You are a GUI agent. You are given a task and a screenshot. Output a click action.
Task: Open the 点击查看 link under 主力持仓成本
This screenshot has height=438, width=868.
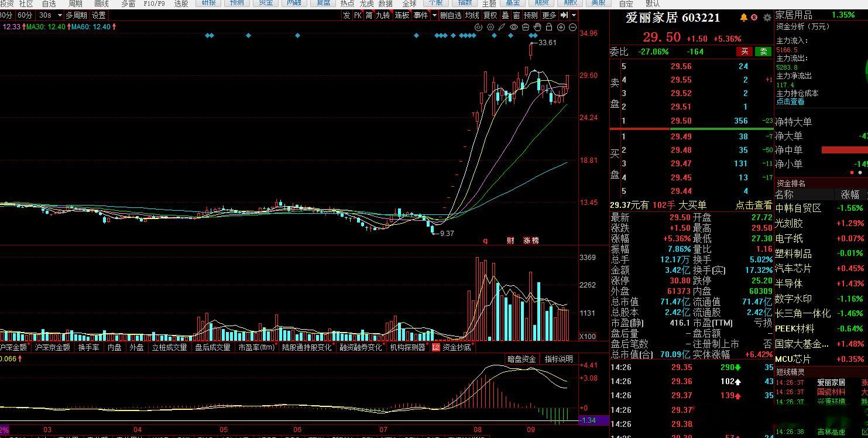tap(790, 102)
